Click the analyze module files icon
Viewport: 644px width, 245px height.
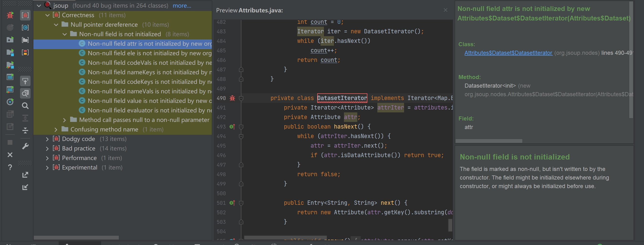(10, 52)
